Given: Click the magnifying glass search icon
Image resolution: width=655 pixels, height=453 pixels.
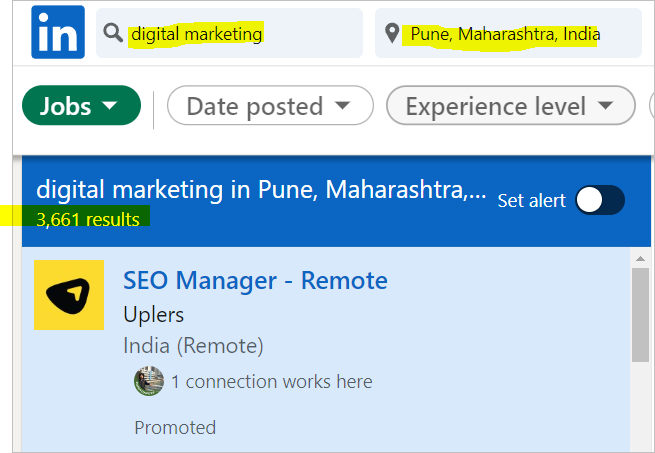Looking at the screenshot, I should click(113, 33).
